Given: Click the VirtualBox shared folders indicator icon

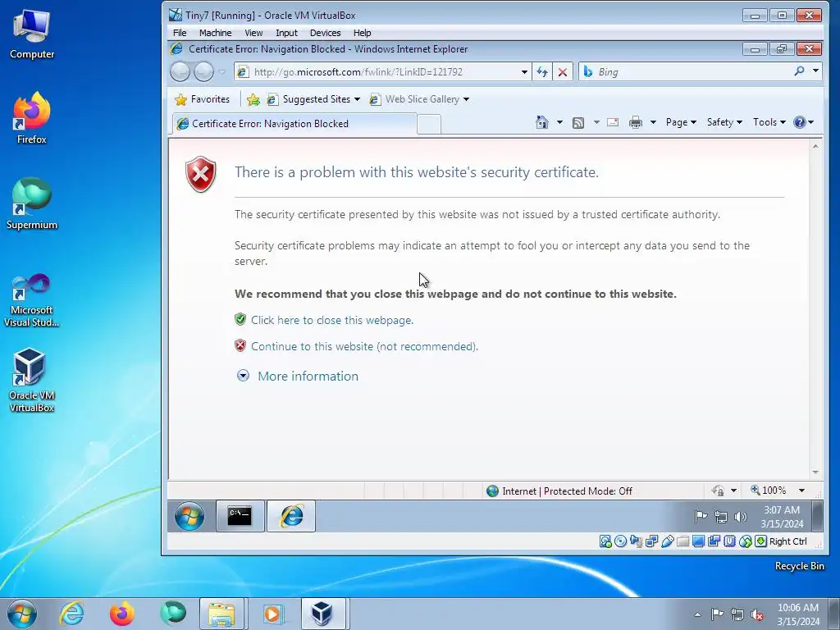Looking at the screenshot, I should click(x=682, y=541).
